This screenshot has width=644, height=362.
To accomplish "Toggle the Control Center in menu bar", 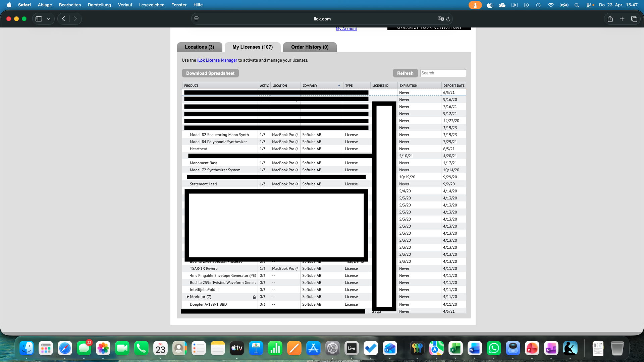I will 588,5.
